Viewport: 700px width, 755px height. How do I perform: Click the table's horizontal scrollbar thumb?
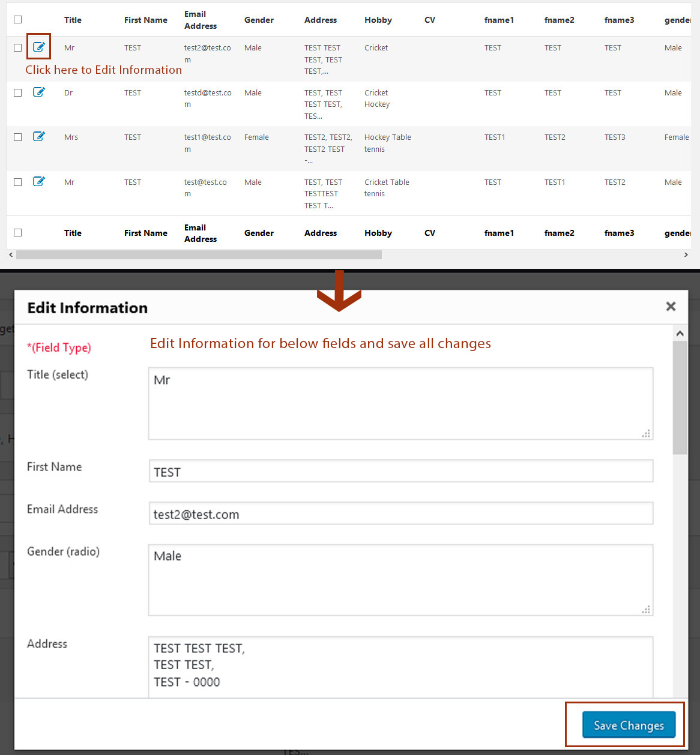click(x=199, y=255)
